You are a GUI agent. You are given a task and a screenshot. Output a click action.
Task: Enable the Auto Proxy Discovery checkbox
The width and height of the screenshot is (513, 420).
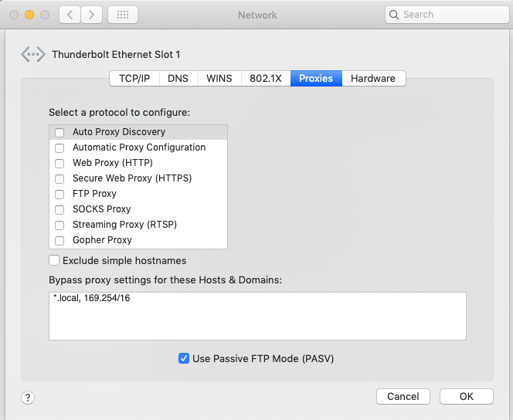59,132
